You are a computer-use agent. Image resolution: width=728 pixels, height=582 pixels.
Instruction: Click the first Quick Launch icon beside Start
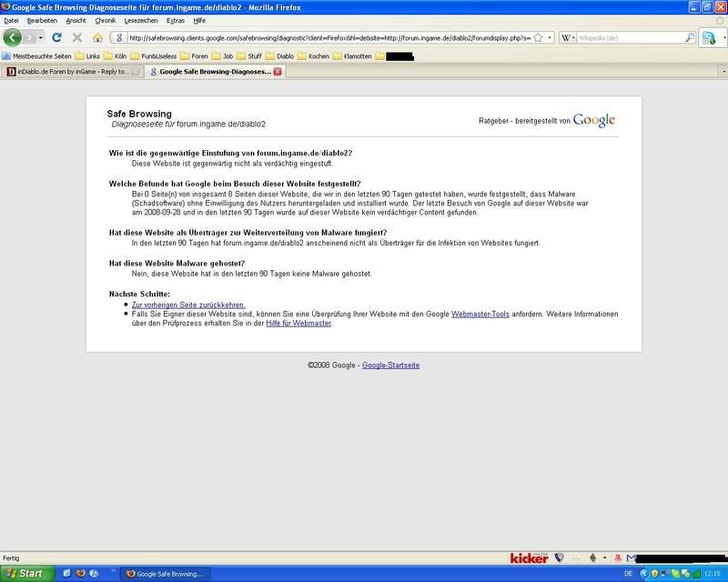pyautogui.click(x=66, y=573)
